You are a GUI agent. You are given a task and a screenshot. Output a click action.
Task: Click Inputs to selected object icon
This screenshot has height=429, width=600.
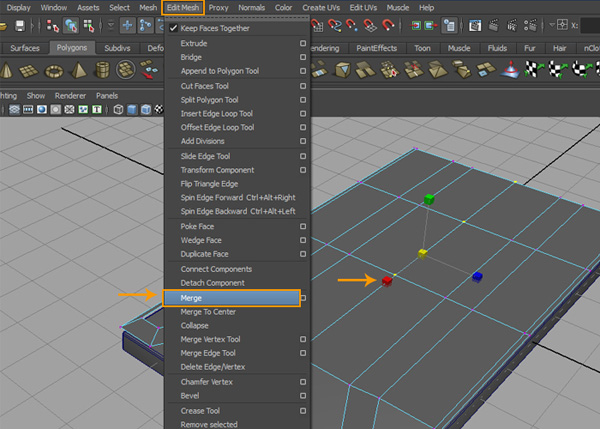pyautogui.click(x=415, y=26)
